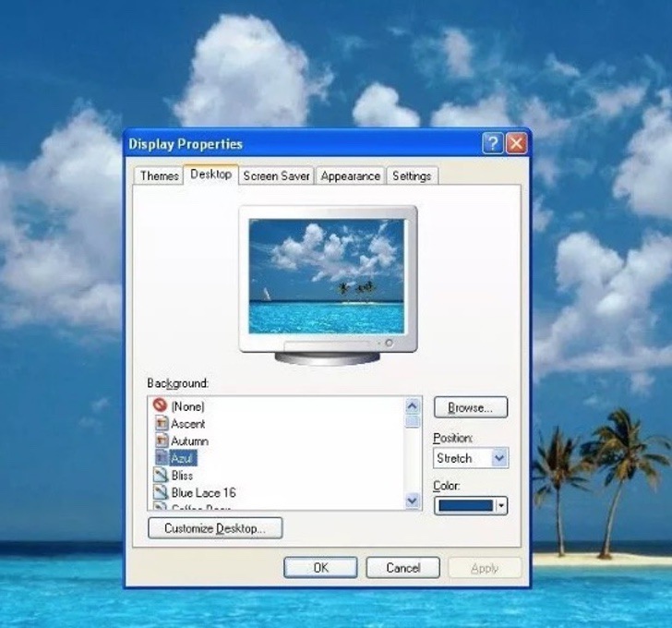The width and height of the screenshot is (672, 628).
Task: Click the blue desktop Color swatch
Action: 466,506
